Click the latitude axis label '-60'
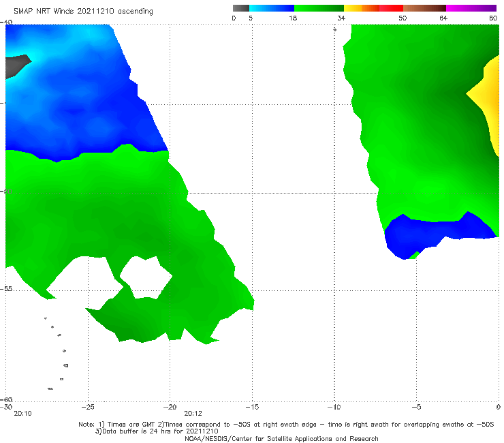This screenshot has width=504, height=443. pos(6,399)
